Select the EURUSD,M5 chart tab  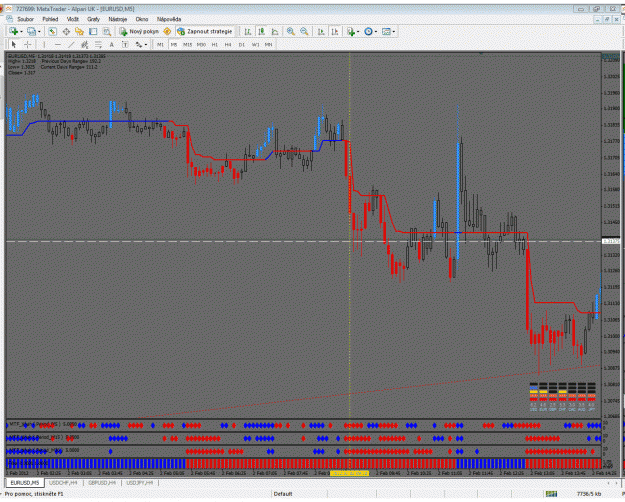pos(25,483)
